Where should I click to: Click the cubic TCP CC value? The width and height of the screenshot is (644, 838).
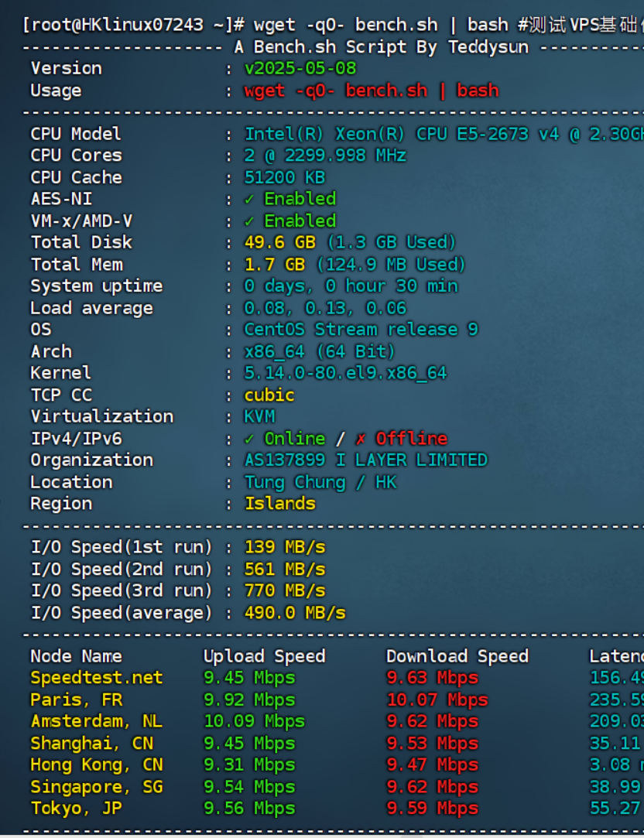(x=269, y=395)
